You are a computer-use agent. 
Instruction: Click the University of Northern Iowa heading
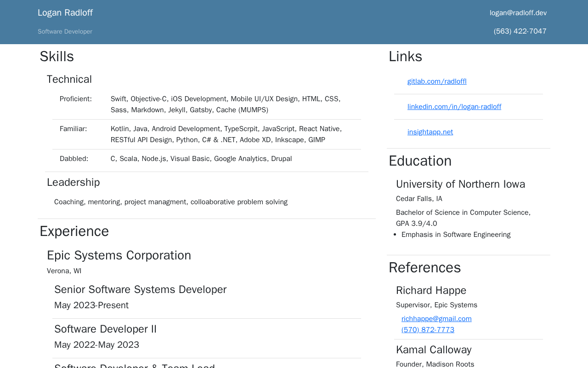[x=460, y=184]
